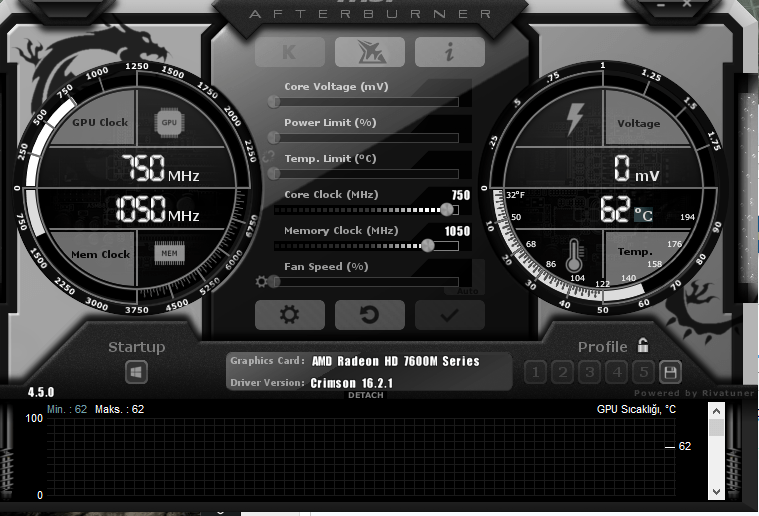Click the GPU chip icon in gauge

pos(169,122)
